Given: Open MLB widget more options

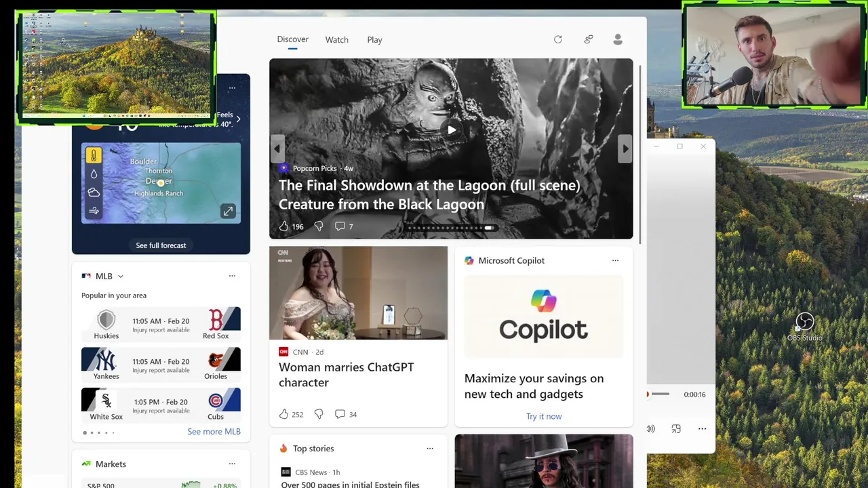Looking at the screenshot, I should click(232, 276).
